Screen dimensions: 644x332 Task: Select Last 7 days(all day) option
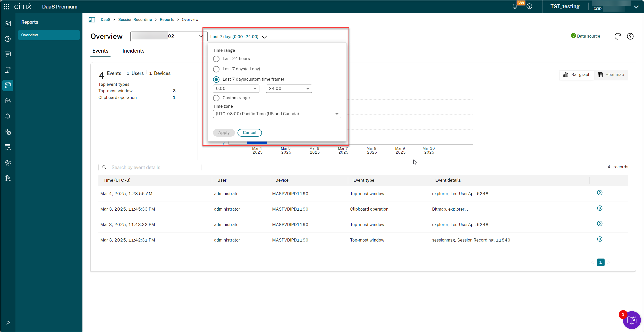pos(216,69)
